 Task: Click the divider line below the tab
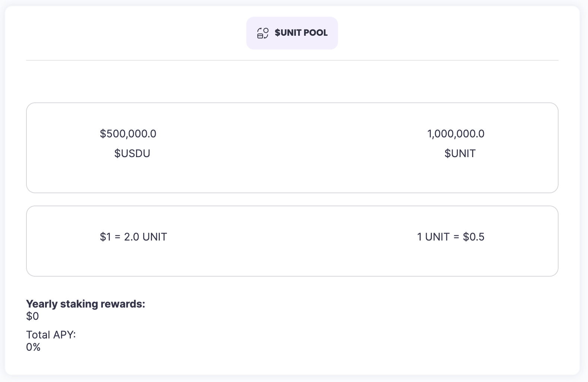[x=292, y=60]
